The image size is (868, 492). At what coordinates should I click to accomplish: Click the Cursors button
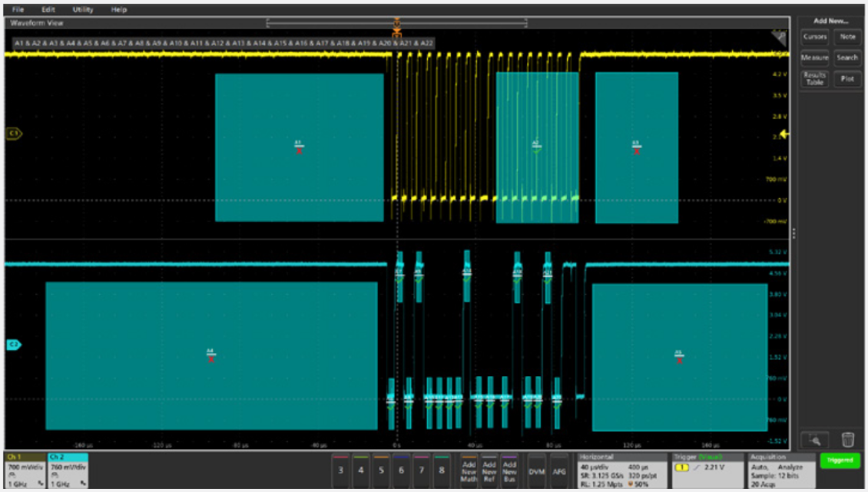815,37
